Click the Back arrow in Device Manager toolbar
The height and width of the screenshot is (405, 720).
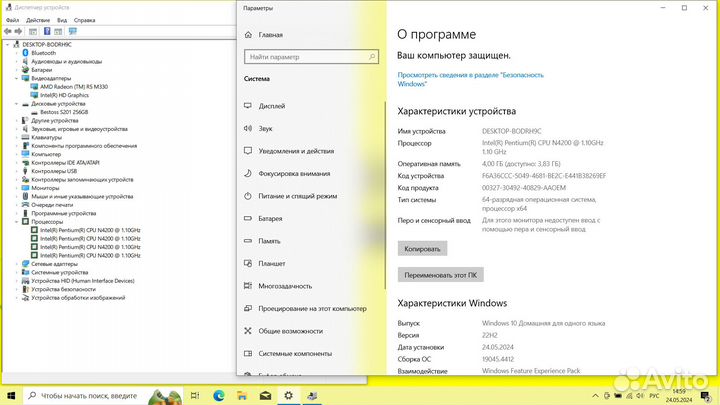[8, 31]
